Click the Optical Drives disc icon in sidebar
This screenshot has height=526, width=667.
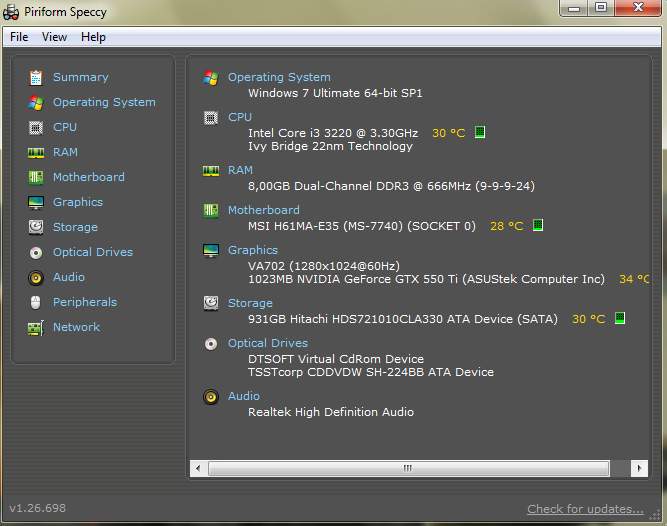point(36,253)
